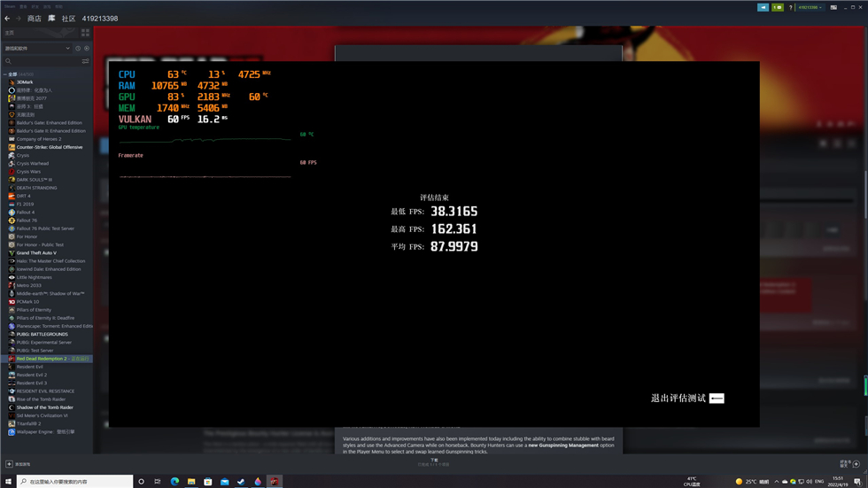The image size is (868, 488).
Task: Open the 游戏和软件 filter dropdown
Action: (37, 48)
